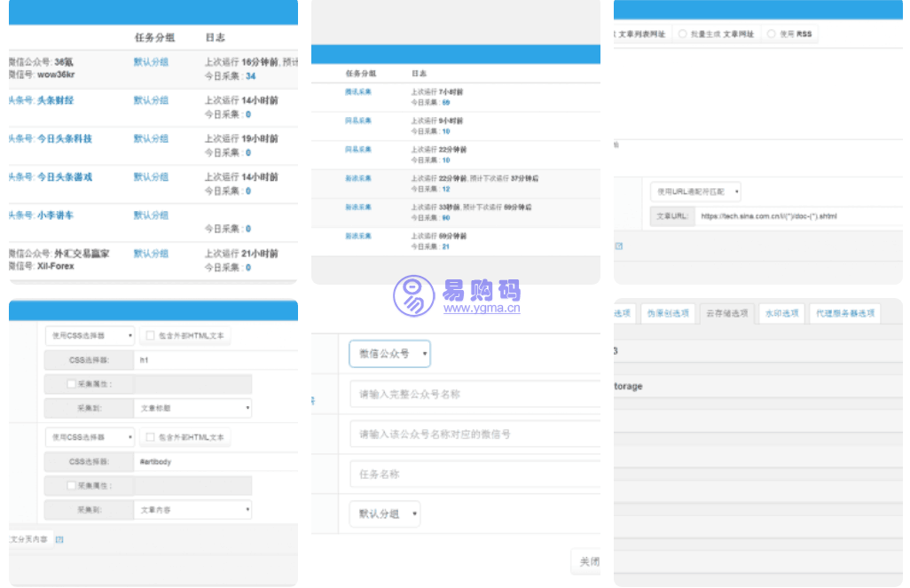Select the 使用 RSS radio option
This screenshot has width=910, height=588.
771,34
